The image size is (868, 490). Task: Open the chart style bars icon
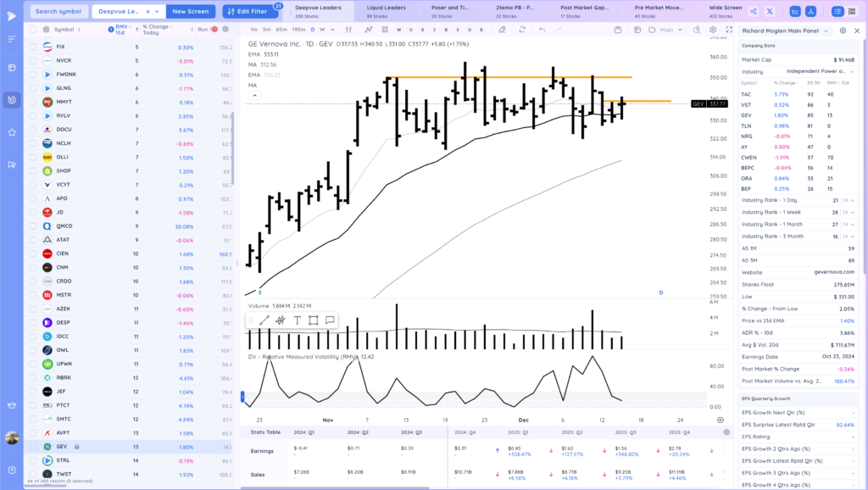coord(348,30)
